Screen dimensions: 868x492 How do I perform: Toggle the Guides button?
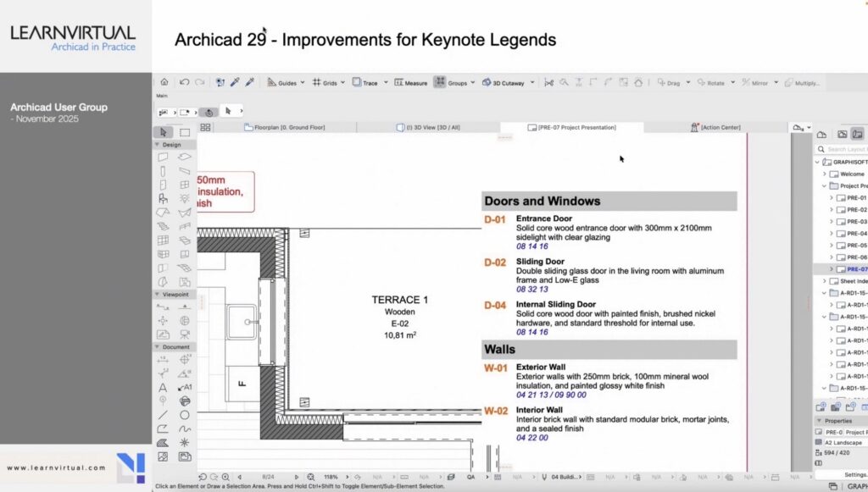(282, 82)
